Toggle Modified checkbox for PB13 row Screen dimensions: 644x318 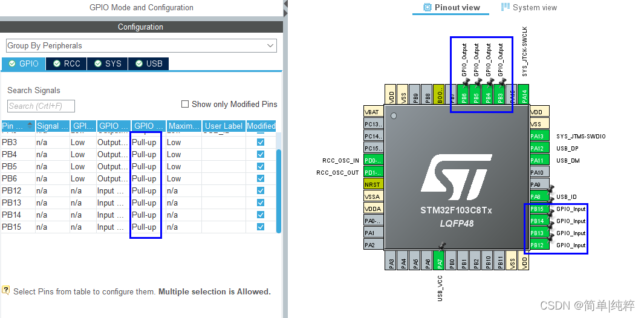[261, 203]
